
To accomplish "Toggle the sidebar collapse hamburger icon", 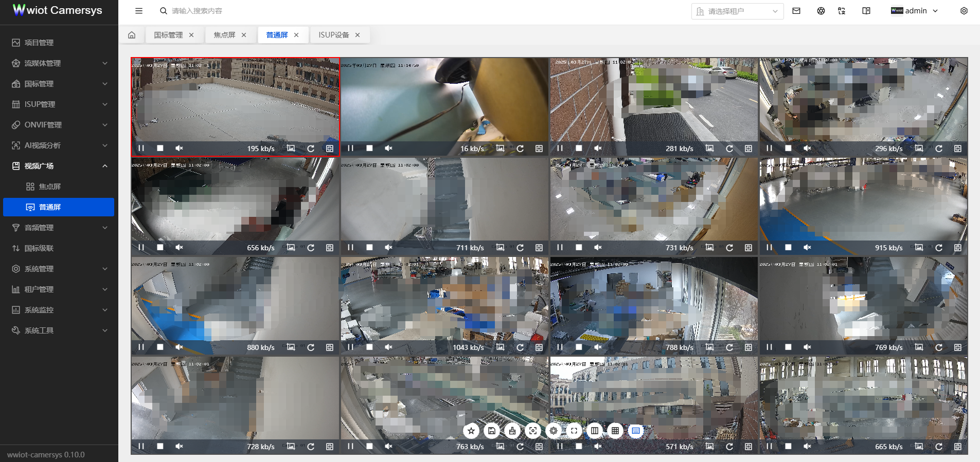I will [139, 11].
